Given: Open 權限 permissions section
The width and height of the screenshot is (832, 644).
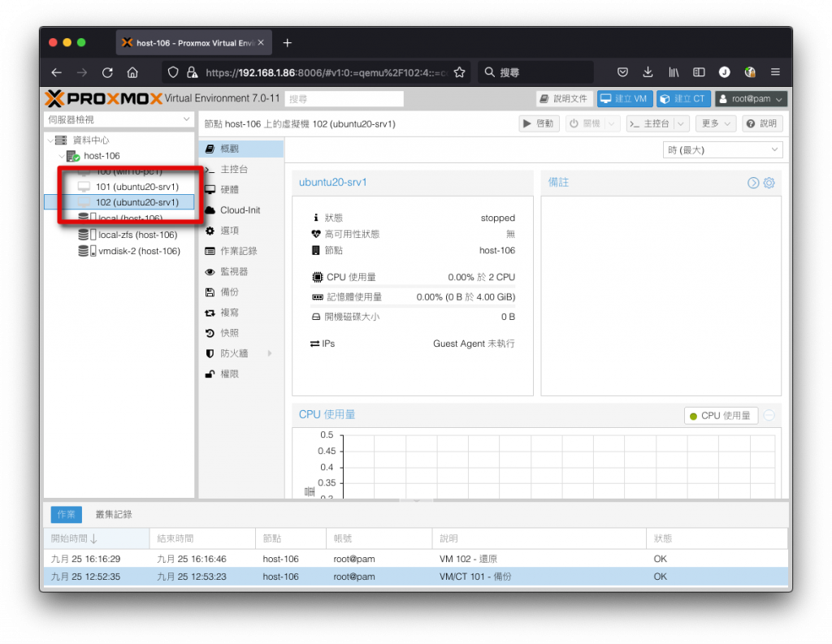Looking at the screenshot, I should 240,374.
